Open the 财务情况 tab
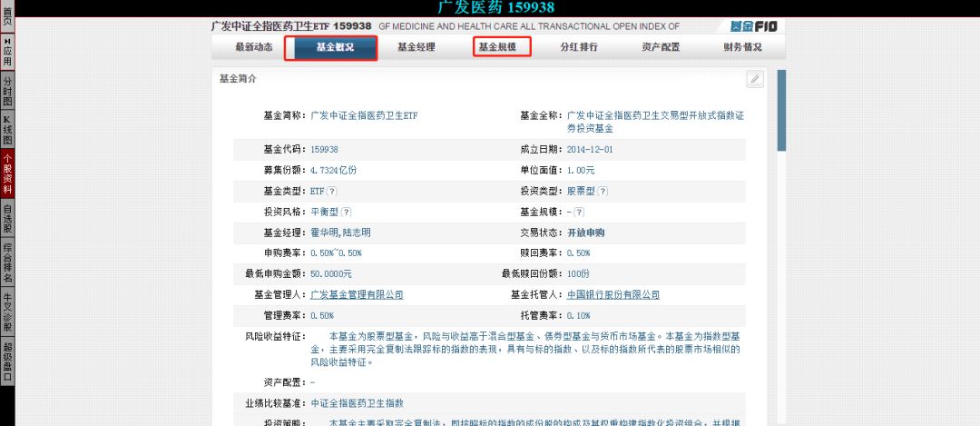 (x=742, y=47)
